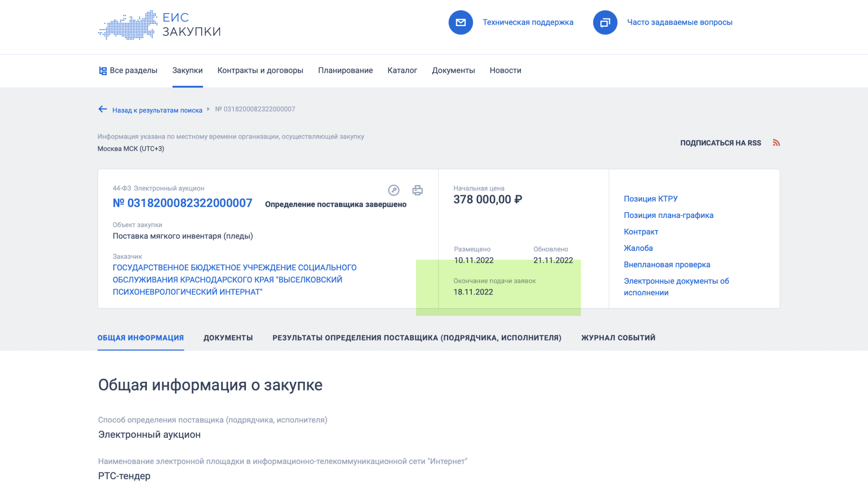Click the FAQ round blue icon
Screen dimensions: 868x499
[x=605, y=22]
